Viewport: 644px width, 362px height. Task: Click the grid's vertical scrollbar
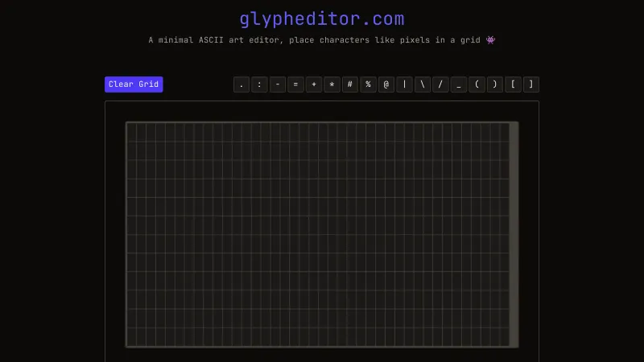point(514,234)
